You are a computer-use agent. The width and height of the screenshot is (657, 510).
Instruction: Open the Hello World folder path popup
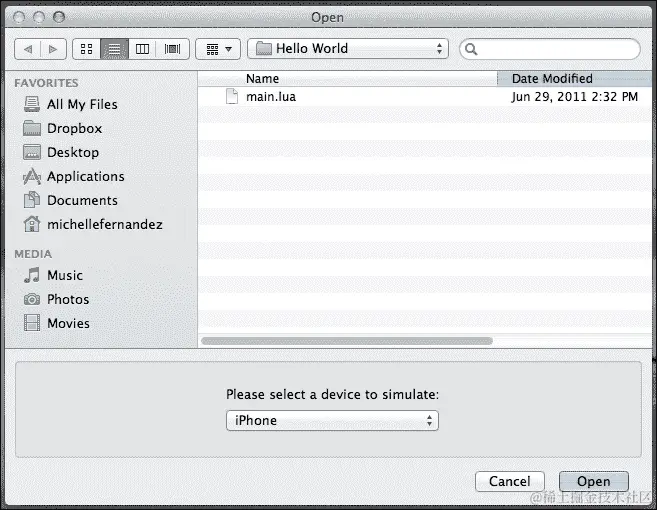(348, 49)
